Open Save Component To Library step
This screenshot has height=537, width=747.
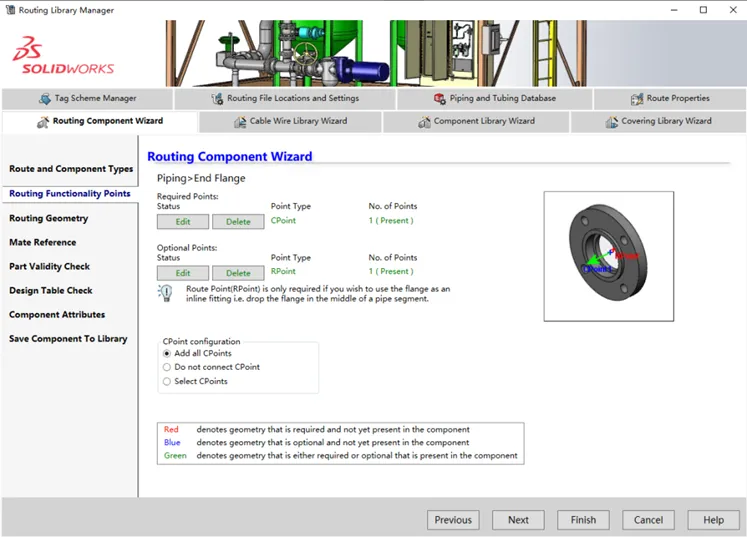tap(68, 339)
